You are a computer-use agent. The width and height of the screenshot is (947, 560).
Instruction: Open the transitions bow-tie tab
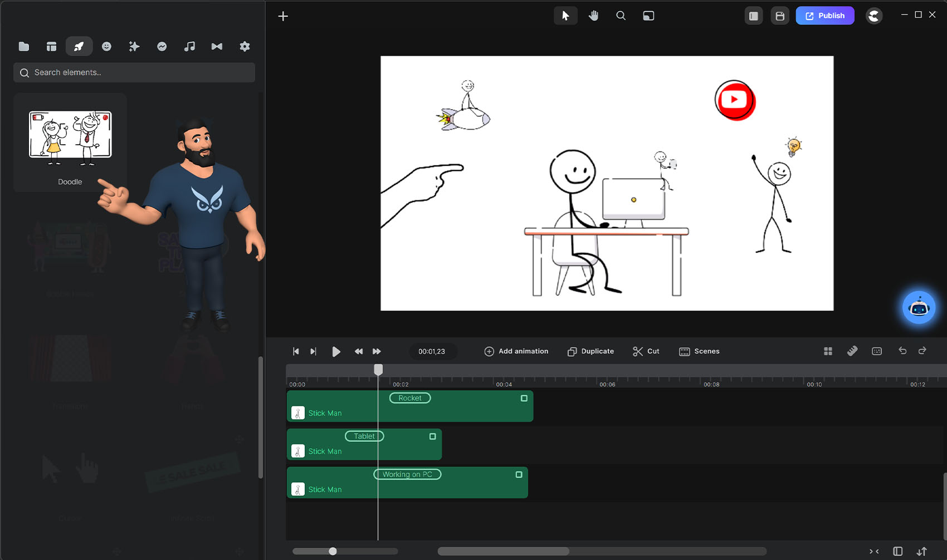pos(217,46)
